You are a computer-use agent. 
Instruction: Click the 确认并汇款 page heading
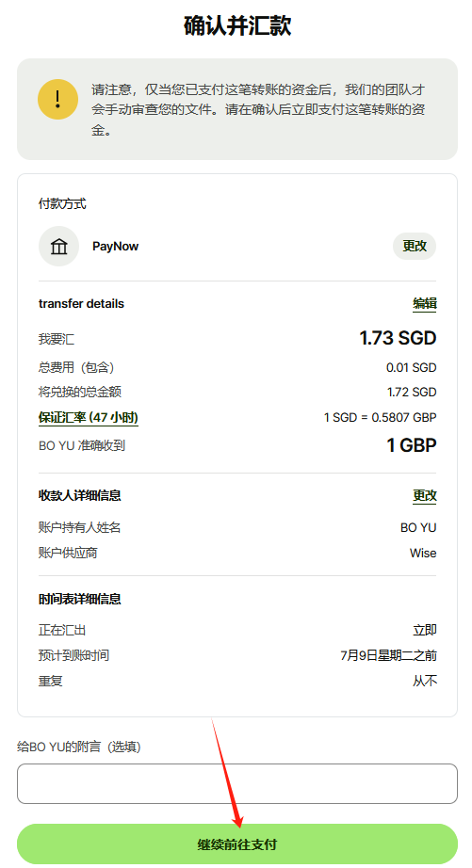[237, 25]
